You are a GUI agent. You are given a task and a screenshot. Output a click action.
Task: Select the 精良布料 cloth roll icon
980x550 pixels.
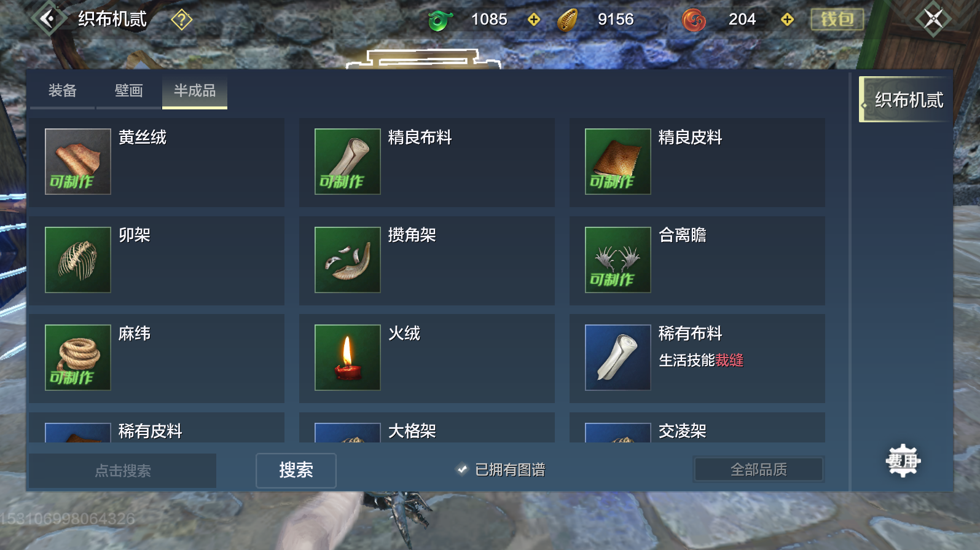[348, 162]
